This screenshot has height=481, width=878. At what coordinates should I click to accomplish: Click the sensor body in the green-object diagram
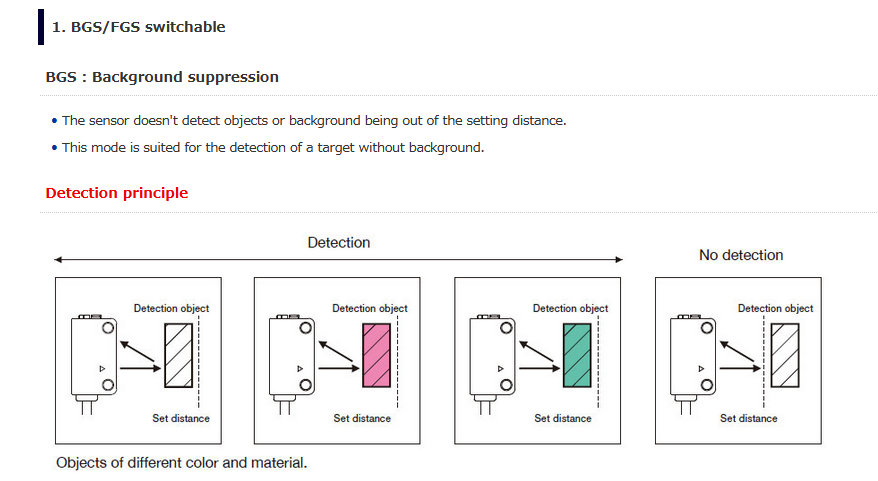click(x=492, y=357)
